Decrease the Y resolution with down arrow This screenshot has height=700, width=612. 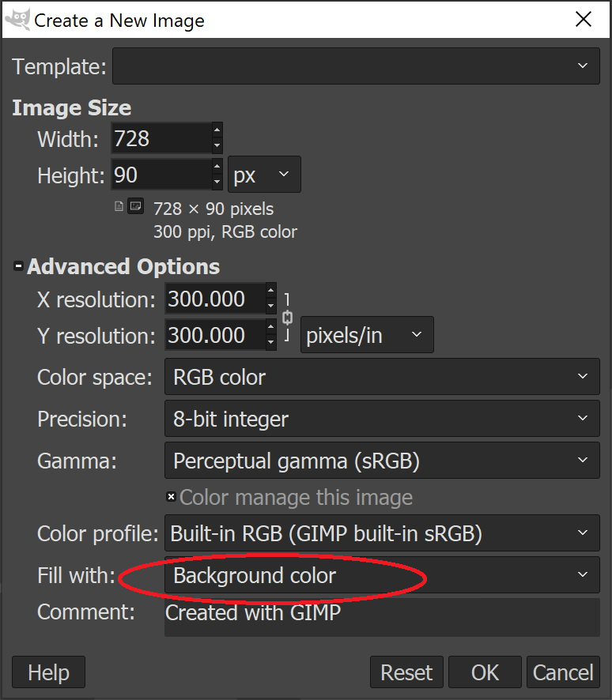271,344
